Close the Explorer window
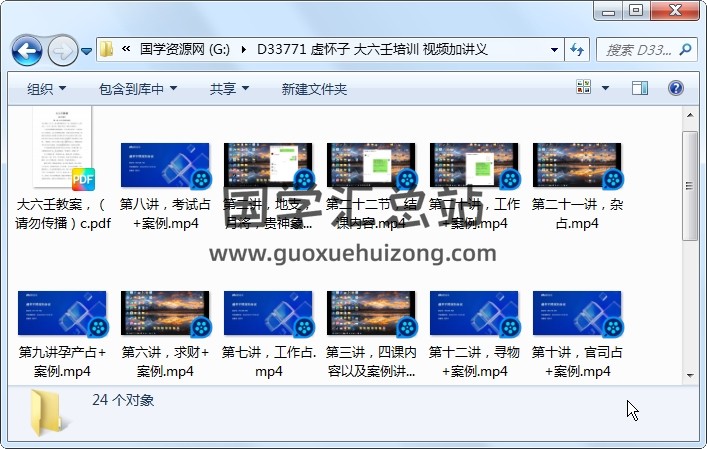This screenshot has height=449, width=707. (x=675, y=11)
